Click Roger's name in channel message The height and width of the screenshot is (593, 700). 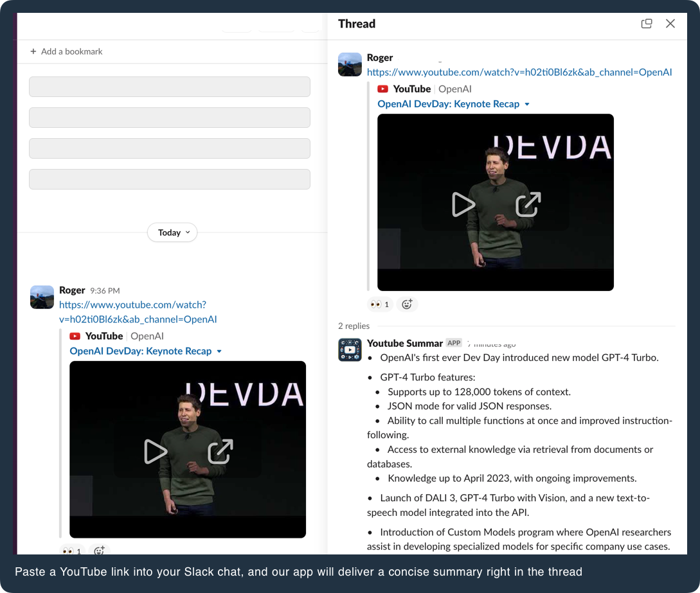pos(72,290)
